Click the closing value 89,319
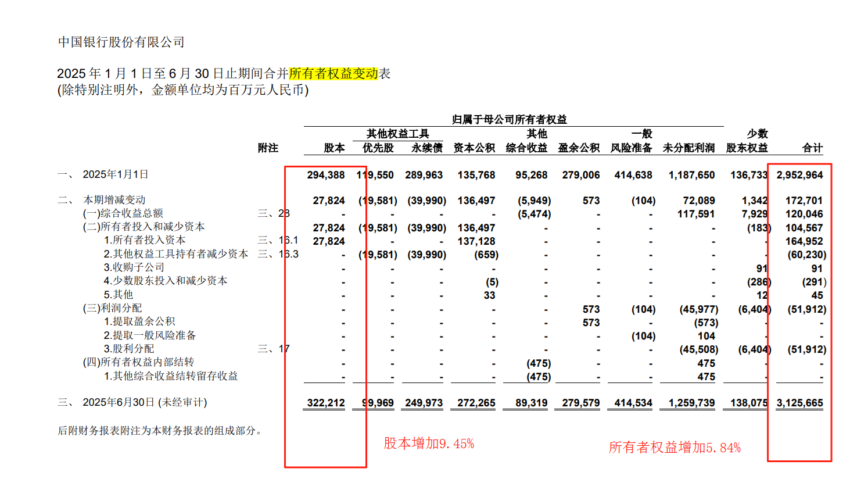 point(532,403)
